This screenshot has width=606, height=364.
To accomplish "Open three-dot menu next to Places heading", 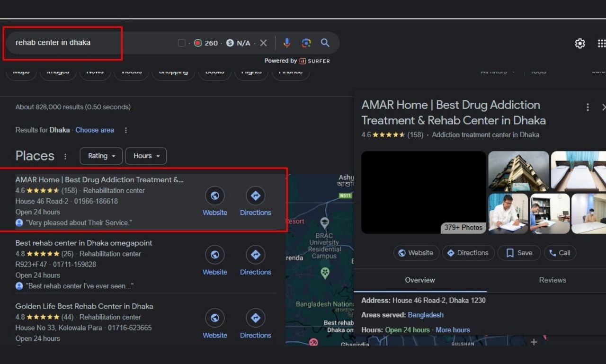I will coord(65,156).
